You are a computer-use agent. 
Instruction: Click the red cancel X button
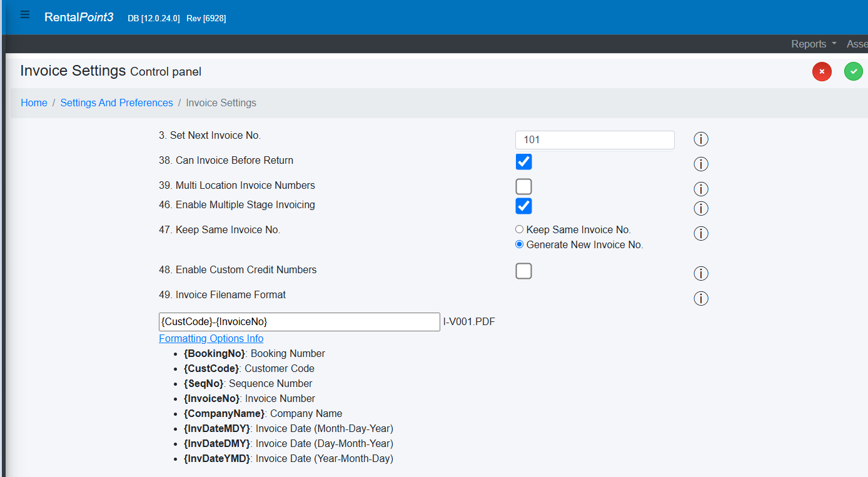coord(822,72)
